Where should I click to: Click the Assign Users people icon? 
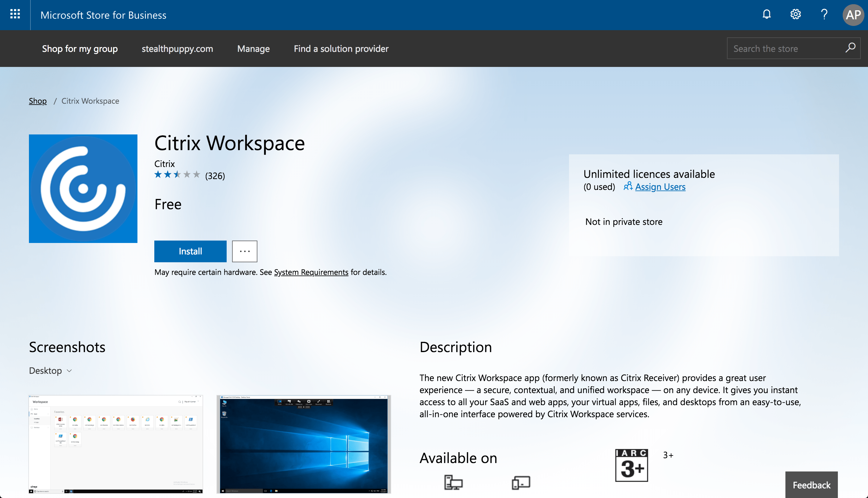pyautogui.click(x=628, y=186)
